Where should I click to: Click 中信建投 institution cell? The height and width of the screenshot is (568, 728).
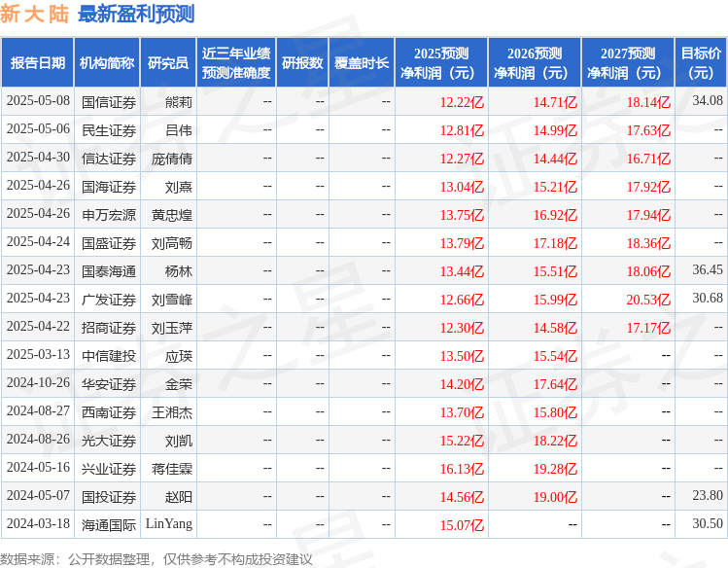[x=109, y=356]
